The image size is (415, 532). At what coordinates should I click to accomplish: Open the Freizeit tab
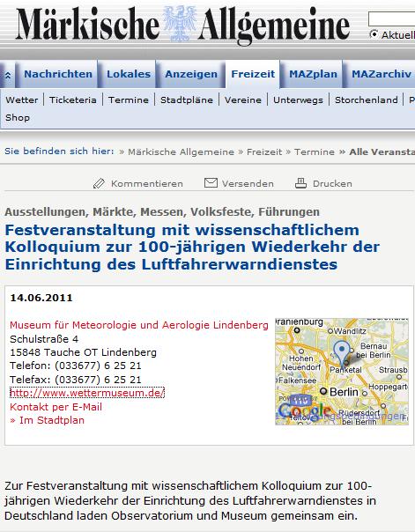[253, 74]
